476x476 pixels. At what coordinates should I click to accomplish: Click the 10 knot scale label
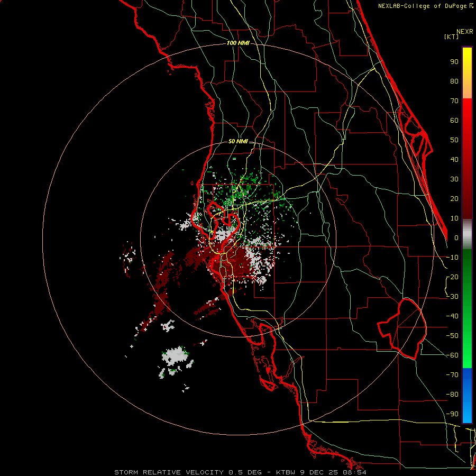coord(454,218)
